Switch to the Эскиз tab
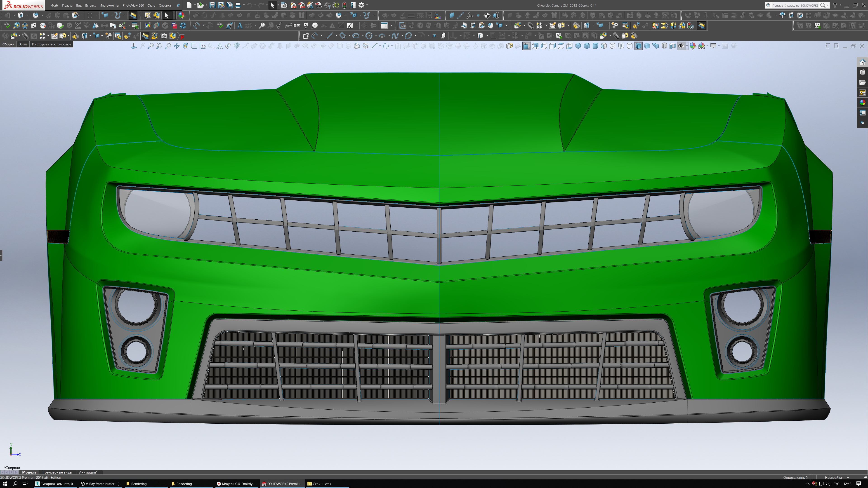Image resolution: width=868 pixels, height=488 pixels. (23, 44)
